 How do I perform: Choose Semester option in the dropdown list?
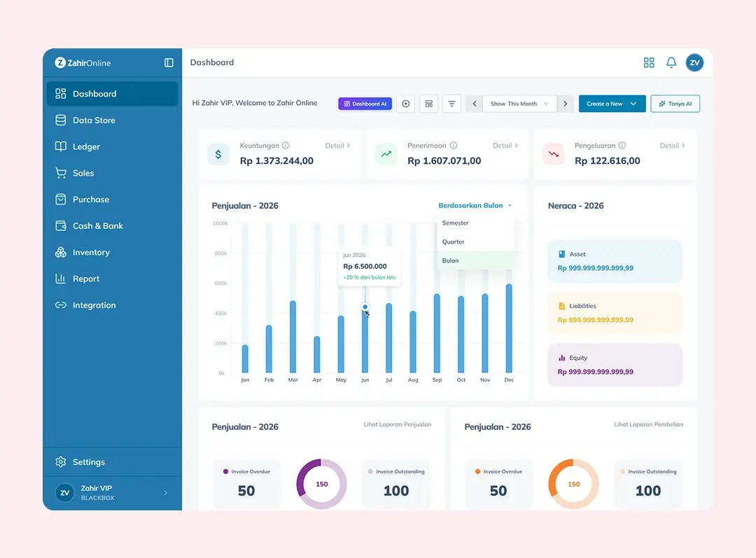pyautogui.click(x=456, y=223)
